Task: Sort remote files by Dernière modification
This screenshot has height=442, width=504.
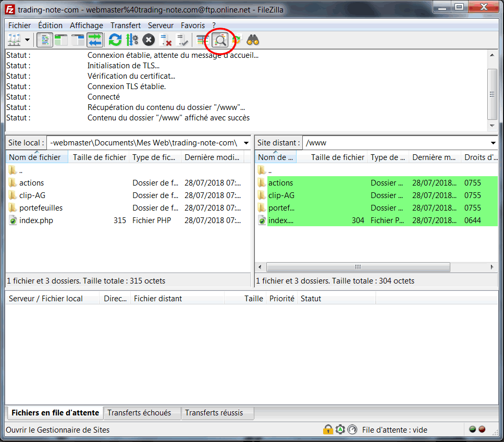Action: click(435, 157)
